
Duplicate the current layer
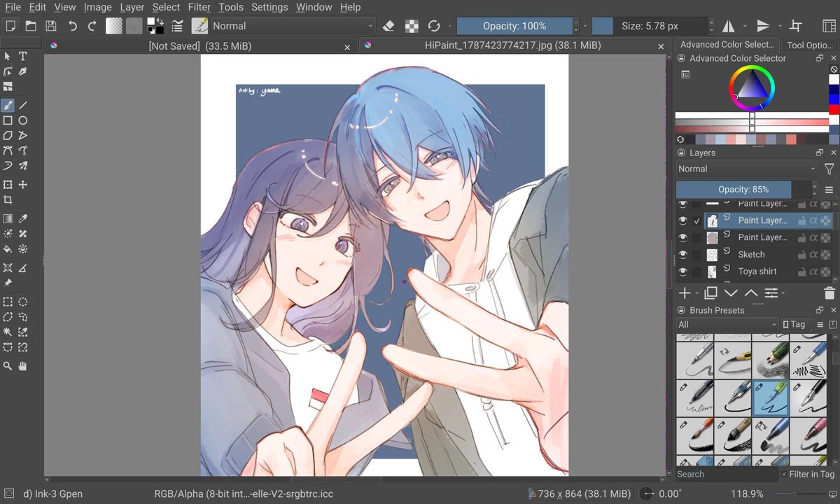coord(710,293)
